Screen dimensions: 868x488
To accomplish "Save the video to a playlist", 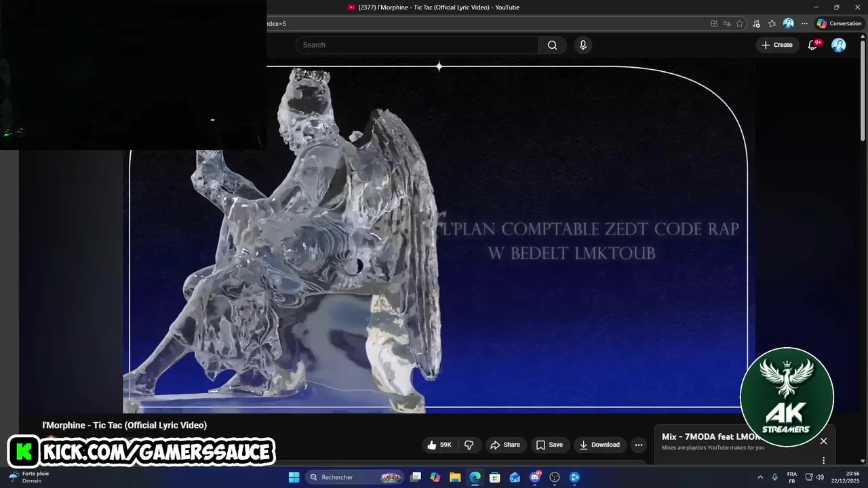I will [x=549, y=445].
